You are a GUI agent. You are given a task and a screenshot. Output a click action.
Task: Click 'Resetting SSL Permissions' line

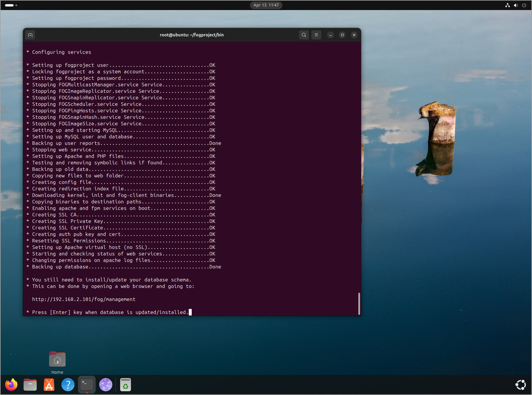(121, 241)
